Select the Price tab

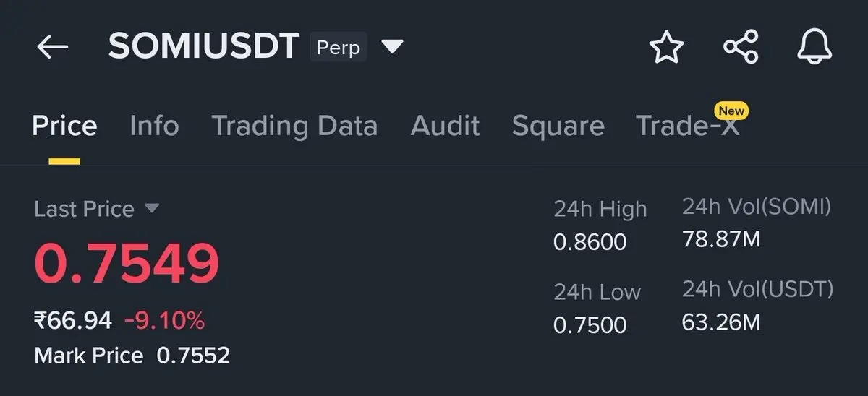[x=64, y=126]
